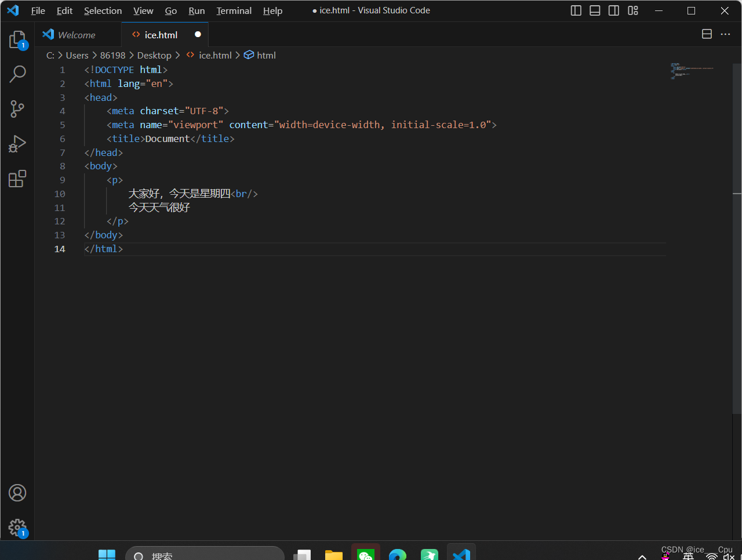Click the C: breadcrumb segment
Screen dimensions: 742x560
click(50, 55)
